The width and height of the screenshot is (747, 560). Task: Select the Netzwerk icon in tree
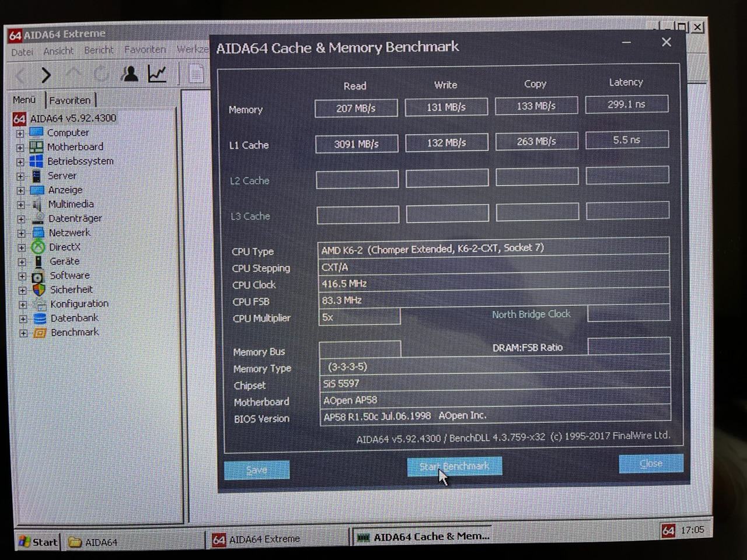pos(38,233)
